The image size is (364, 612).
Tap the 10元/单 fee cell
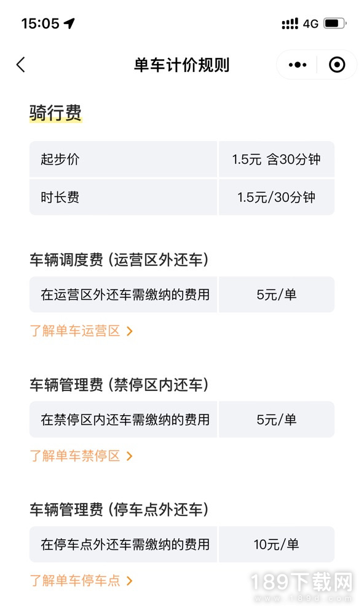(277, 544)
